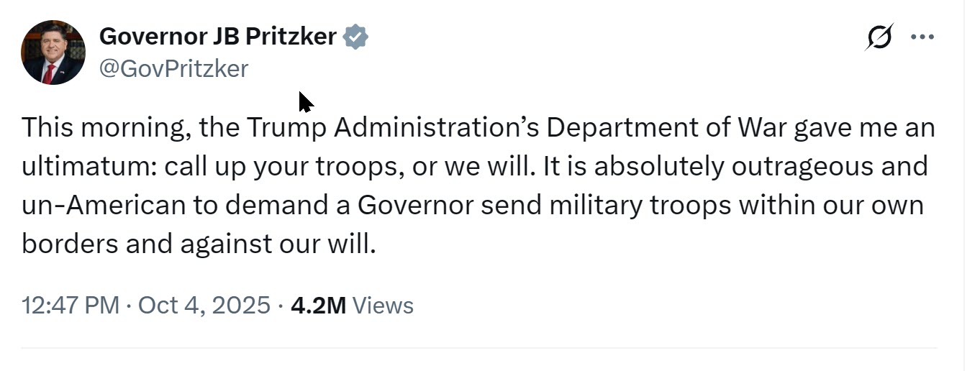Click the blue verified badge icon
Image resolution: width=980 pixels, height=371 pixels.
click(355, 37)
